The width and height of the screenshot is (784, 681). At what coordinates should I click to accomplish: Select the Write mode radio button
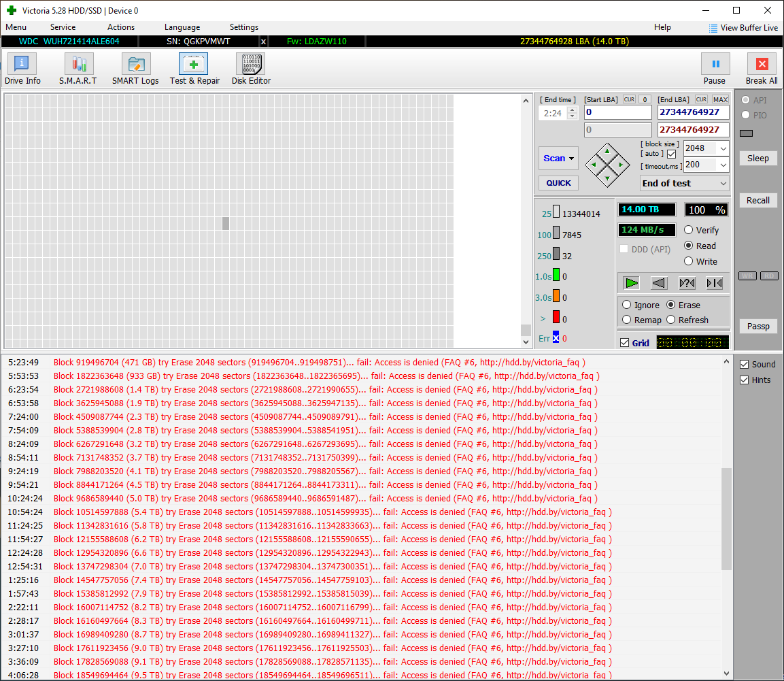[689, 261]
